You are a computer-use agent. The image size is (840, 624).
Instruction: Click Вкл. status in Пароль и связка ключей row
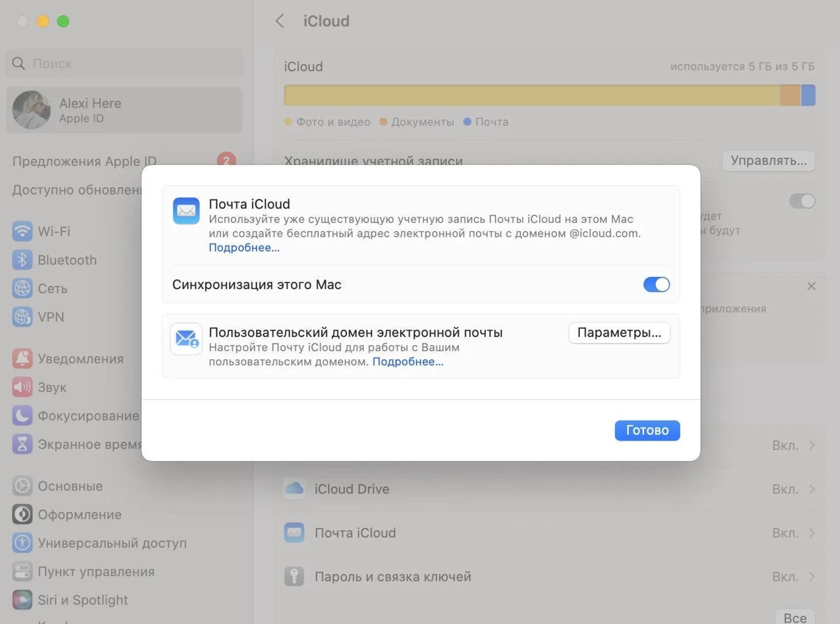click(x=785, y=577)
